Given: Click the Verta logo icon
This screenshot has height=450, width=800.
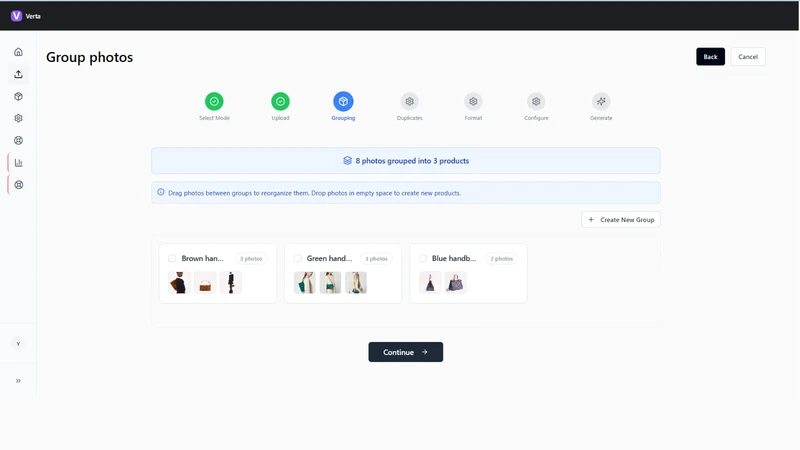Looking at the screenshot, I should 16,16.
